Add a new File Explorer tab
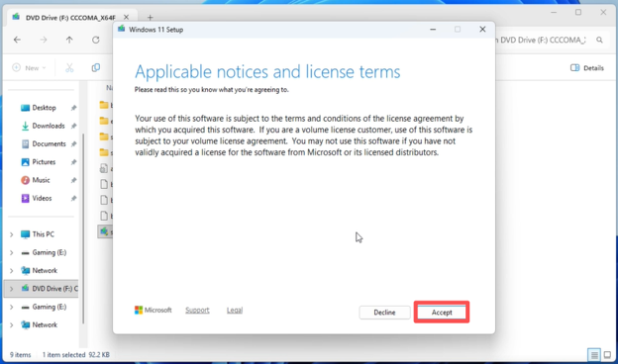Image resolution: width=618 pixels, height=364 pixels. tap(151, 18)
